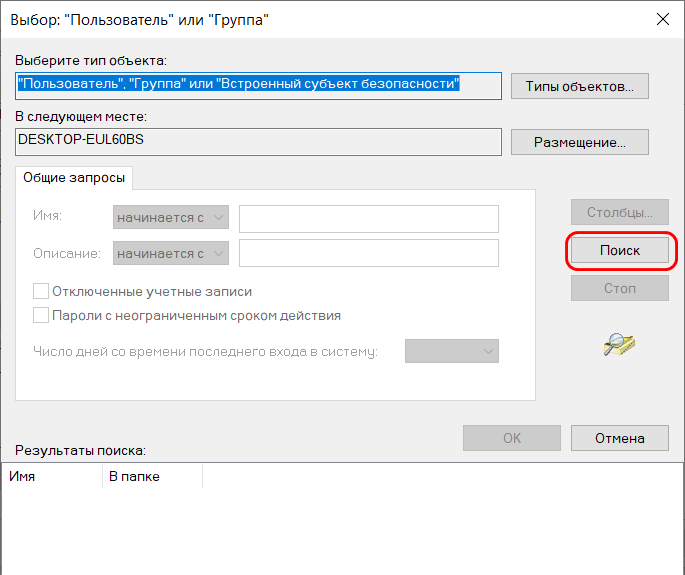The image size is (685, 575).
Task: Enable the 'Отключенные учетные записи' checkbox
Action: pyautogui.click(x=41, y=291)
